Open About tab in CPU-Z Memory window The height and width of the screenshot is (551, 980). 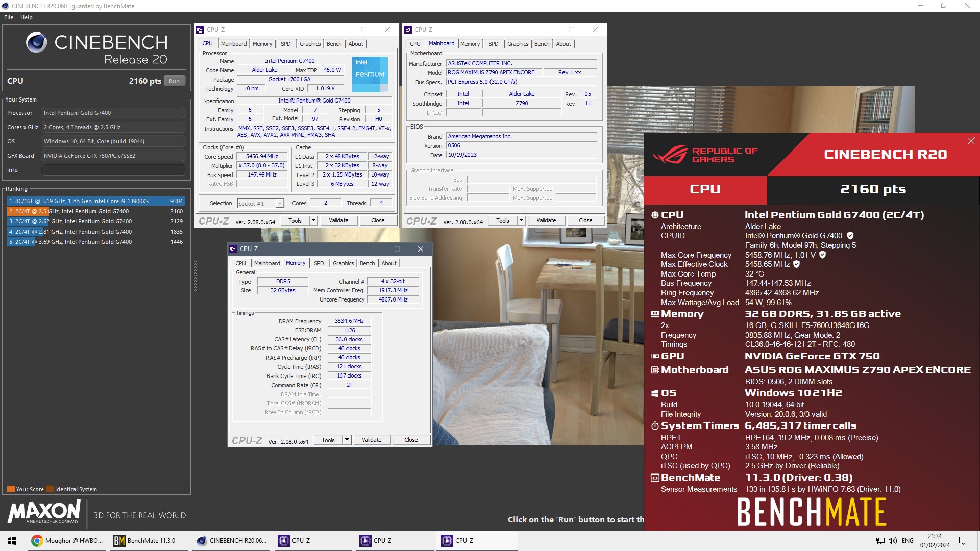click(389, 263)
